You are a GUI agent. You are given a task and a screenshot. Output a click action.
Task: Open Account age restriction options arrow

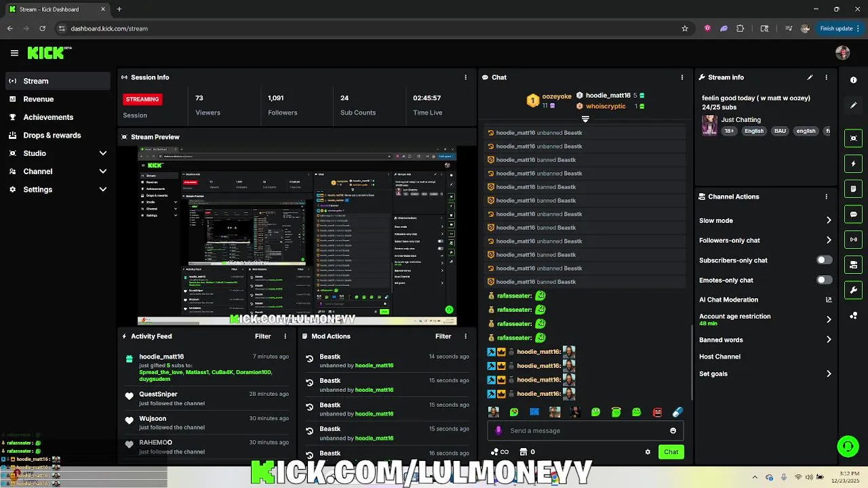[x=829, y=319]
